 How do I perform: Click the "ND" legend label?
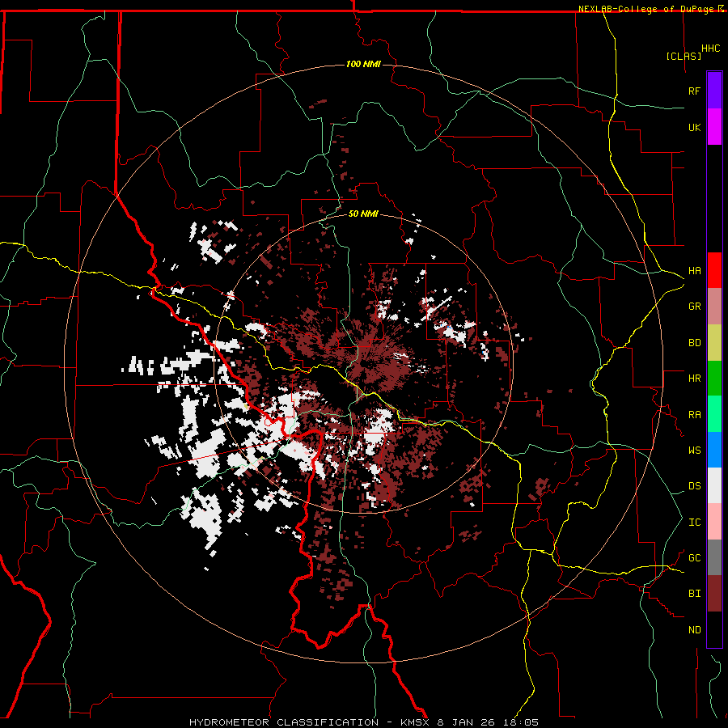pyautogui.click(x=694, y=630)
